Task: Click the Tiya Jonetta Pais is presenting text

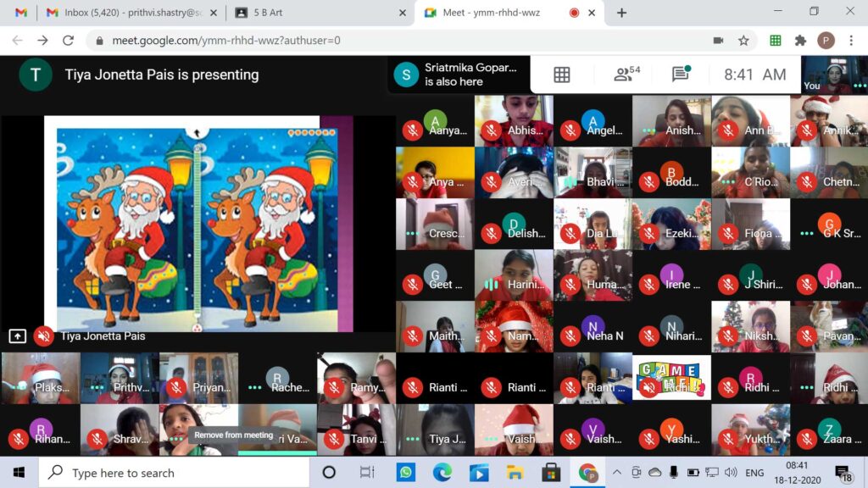Action: click(162, 75)
